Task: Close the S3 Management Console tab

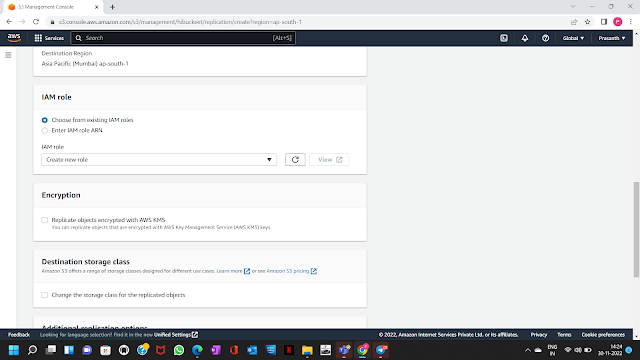Action: [97, 7]
